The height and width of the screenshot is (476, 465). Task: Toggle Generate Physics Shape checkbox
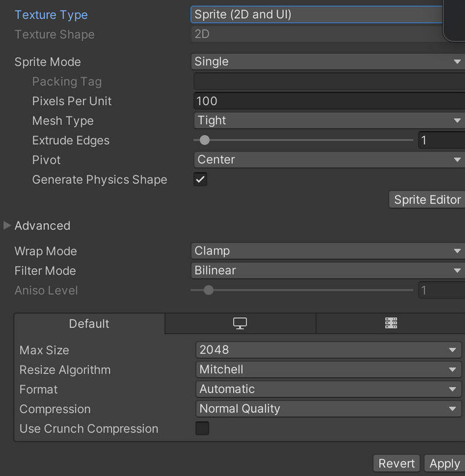pos(201,179)
